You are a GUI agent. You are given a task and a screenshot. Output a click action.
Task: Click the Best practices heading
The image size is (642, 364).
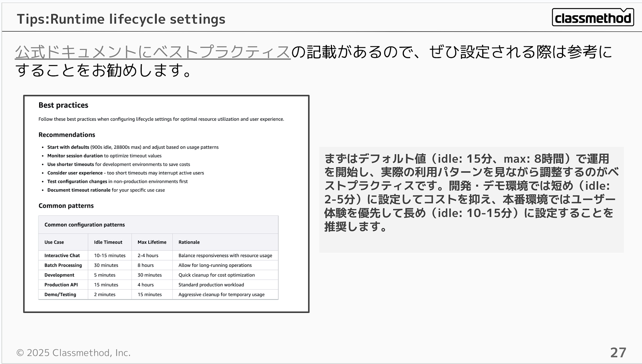(63, 105)
